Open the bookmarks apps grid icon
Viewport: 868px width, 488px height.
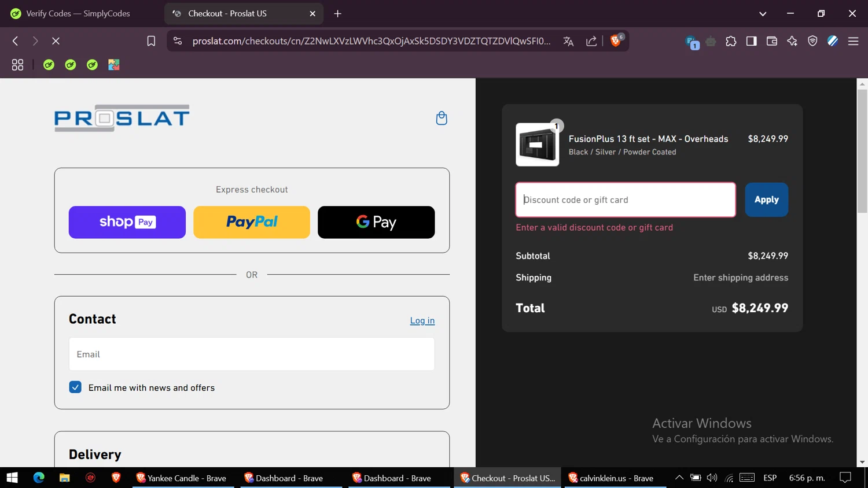pos(17,65)
